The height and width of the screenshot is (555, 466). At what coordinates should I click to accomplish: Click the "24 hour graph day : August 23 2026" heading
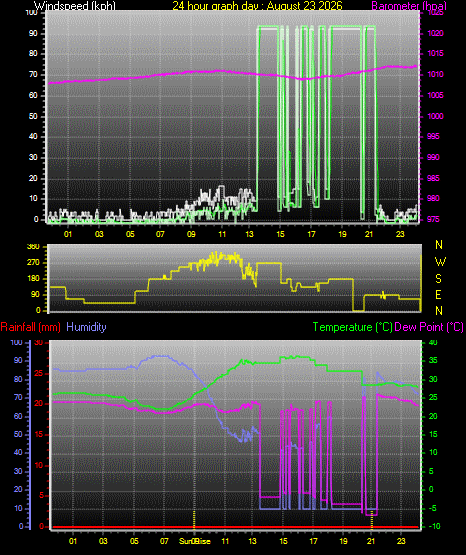[x=257, y=6]
